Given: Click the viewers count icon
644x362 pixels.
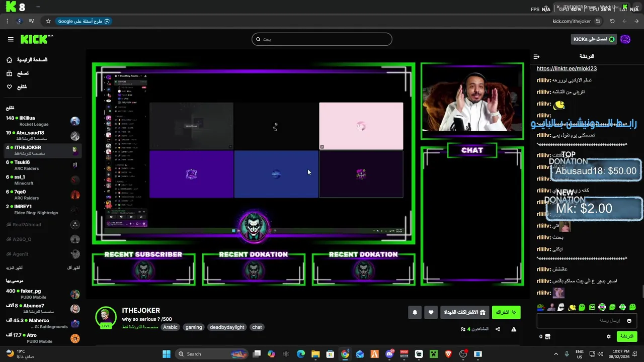Looking at the screenshot, I should (463, 329).
